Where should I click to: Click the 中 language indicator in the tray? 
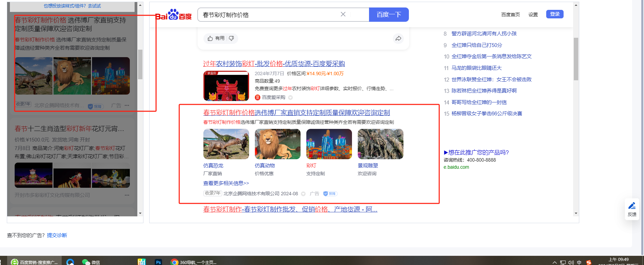[579, 262]
